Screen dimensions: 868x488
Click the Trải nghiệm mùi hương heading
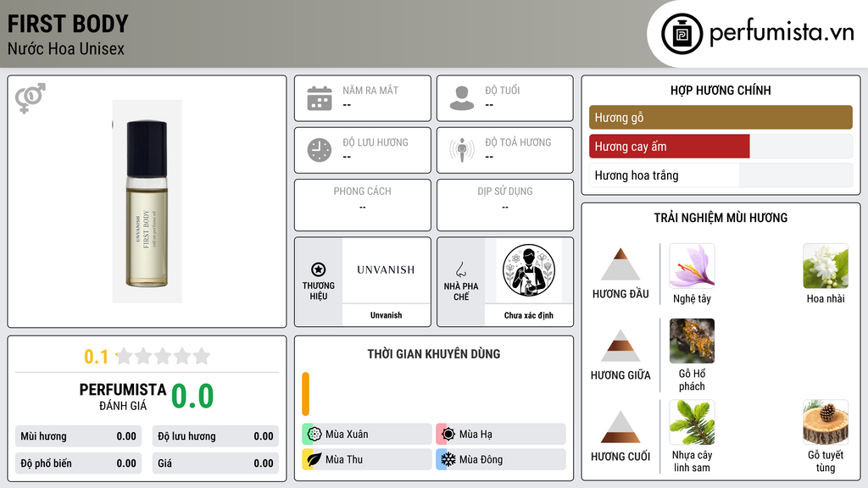click(721, 218)
